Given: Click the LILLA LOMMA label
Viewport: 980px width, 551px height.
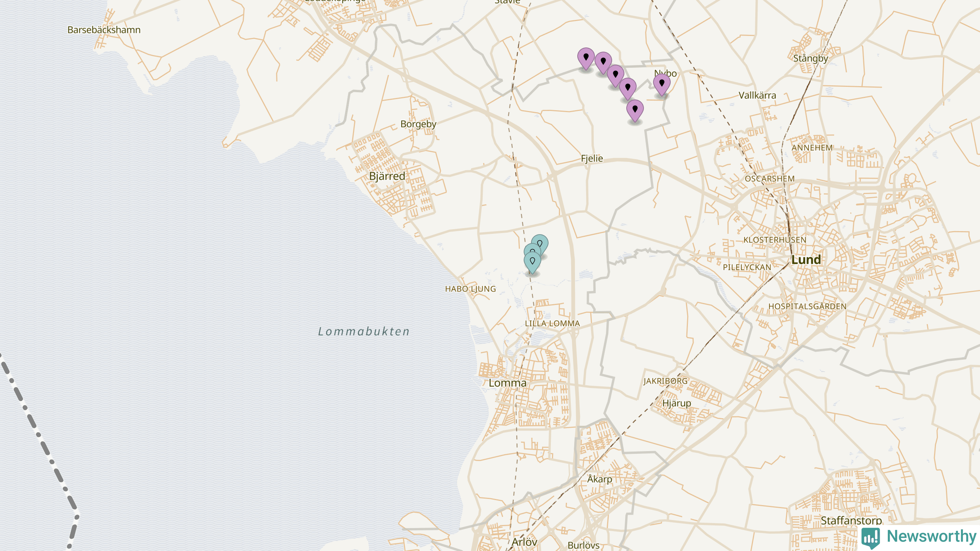Looking at the screenshot, I should tap(552, 323).
